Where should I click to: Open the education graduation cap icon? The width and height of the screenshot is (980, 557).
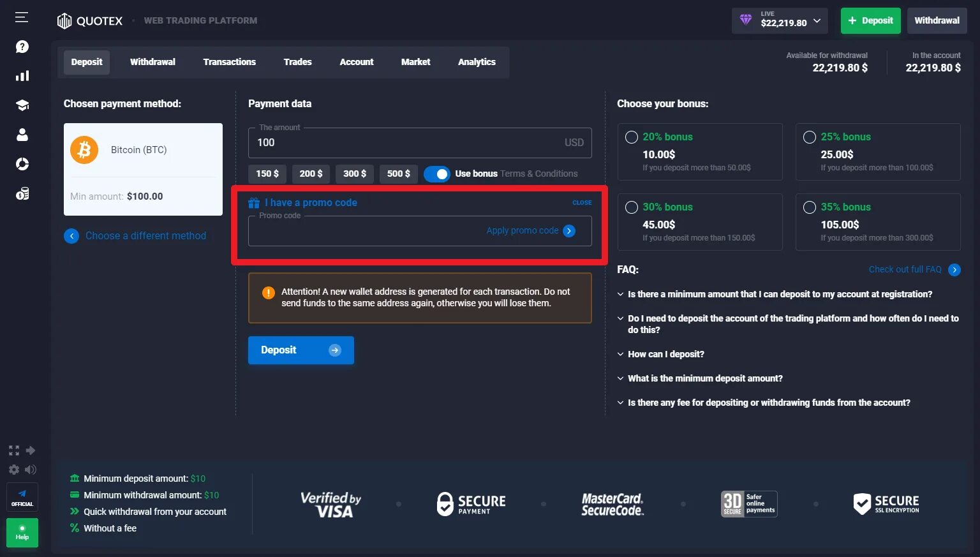22,105
